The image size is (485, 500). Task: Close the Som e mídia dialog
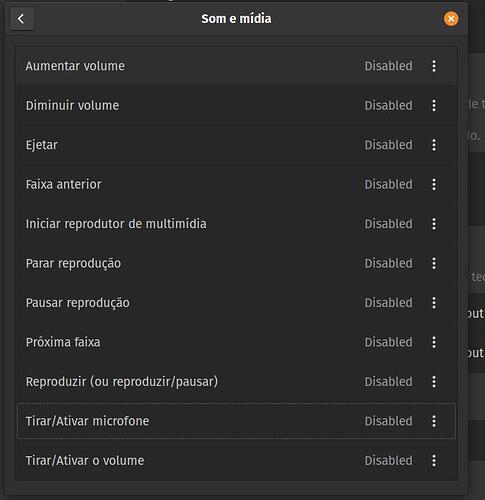(x=451, y=19)
